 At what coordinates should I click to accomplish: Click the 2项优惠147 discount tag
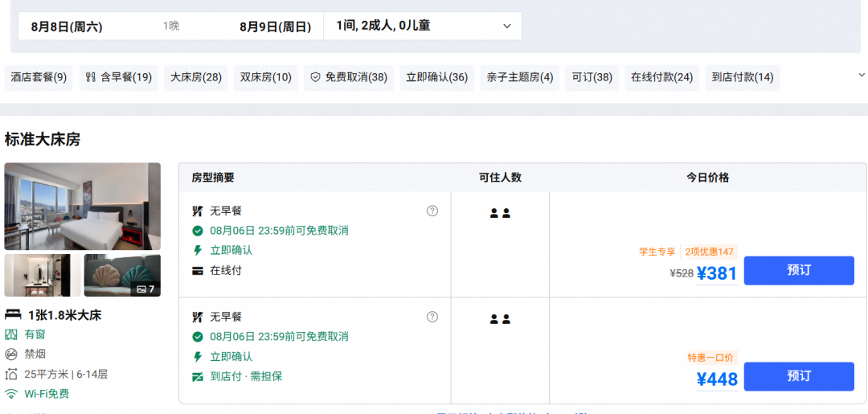point(709,252)
